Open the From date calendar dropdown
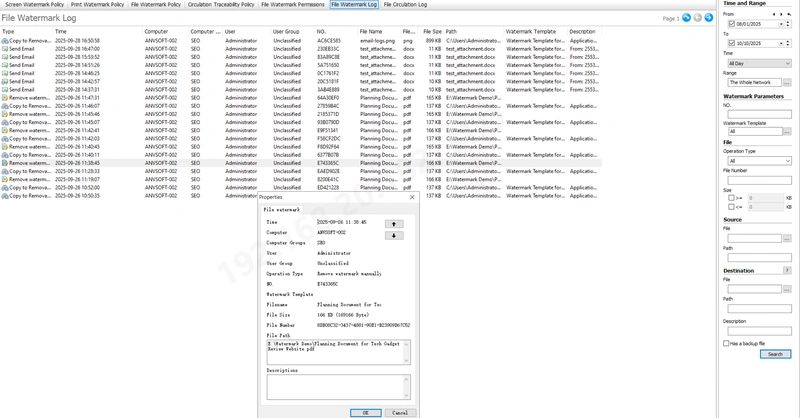The image size is (800, 418). [781, 24]
